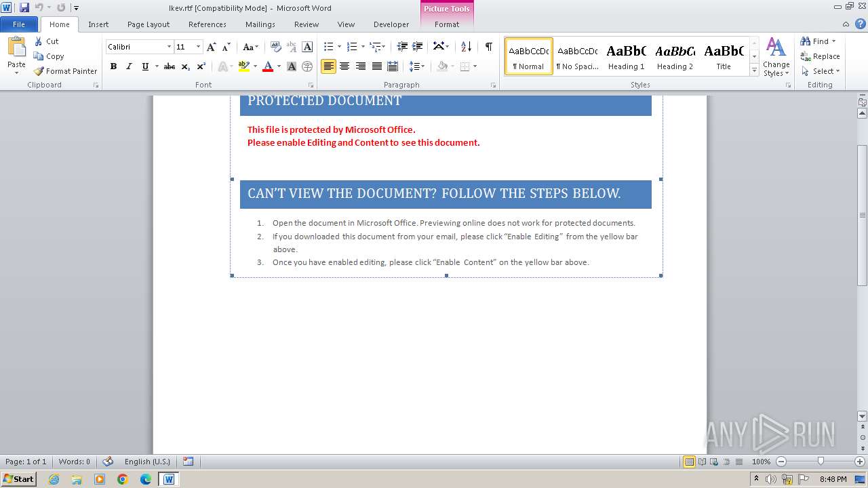The width and height of the screenshot is (868, 488).
Task: Apply the No Spacing style
Action: [x=577, y=56]
